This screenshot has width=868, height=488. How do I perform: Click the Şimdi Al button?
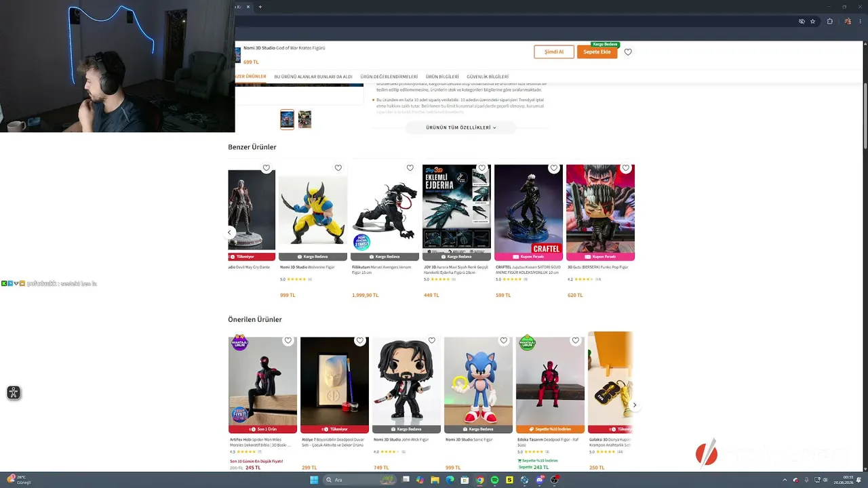(x=554, y=52)
